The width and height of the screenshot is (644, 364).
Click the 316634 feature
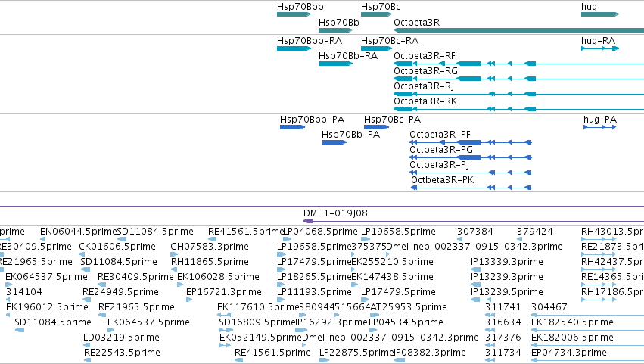490,330
